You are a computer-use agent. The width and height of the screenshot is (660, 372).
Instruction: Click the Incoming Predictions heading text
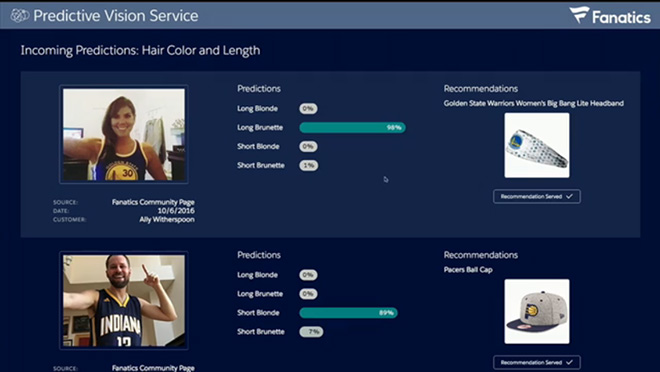(140, 50)
